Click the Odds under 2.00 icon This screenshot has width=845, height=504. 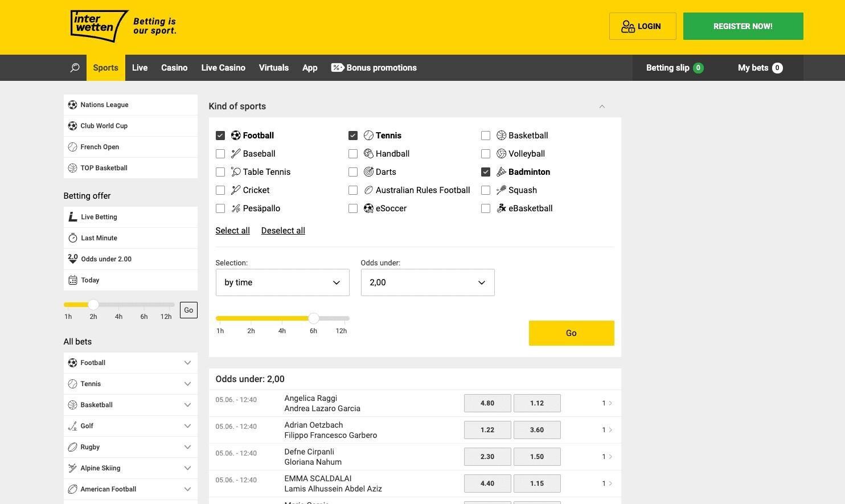point(72,259)
